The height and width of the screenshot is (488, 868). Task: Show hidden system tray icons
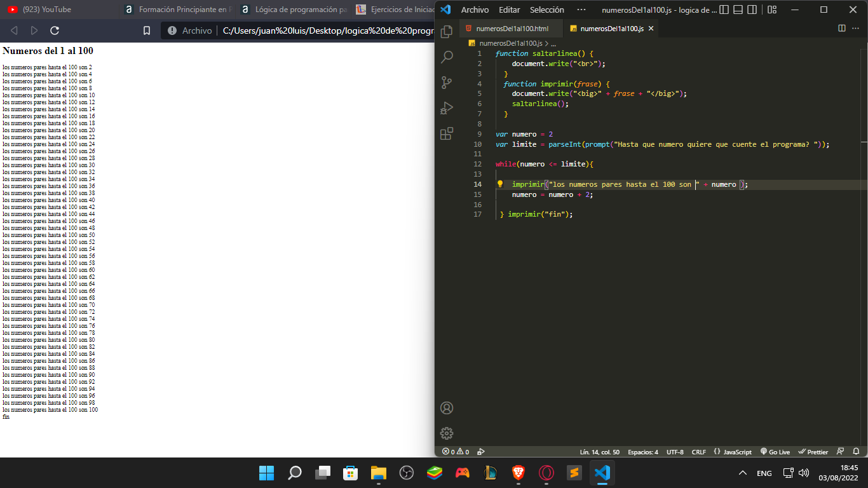pos(742,473)
